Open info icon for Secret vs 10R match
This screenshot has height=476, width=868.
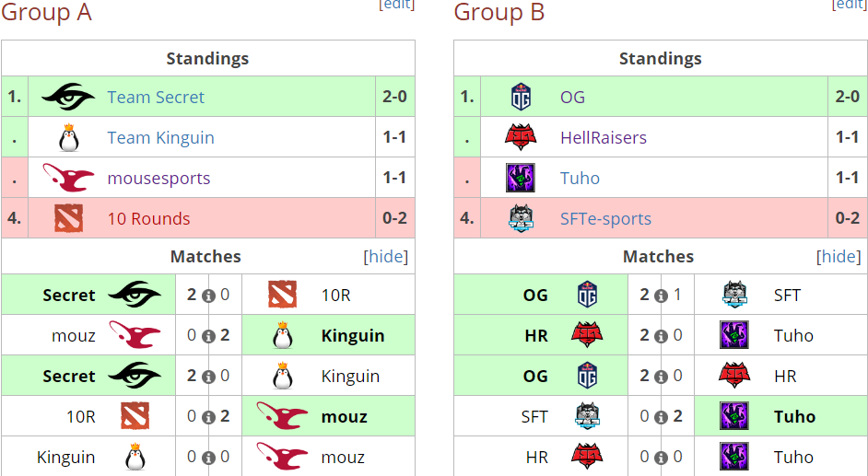pos(208,296)
